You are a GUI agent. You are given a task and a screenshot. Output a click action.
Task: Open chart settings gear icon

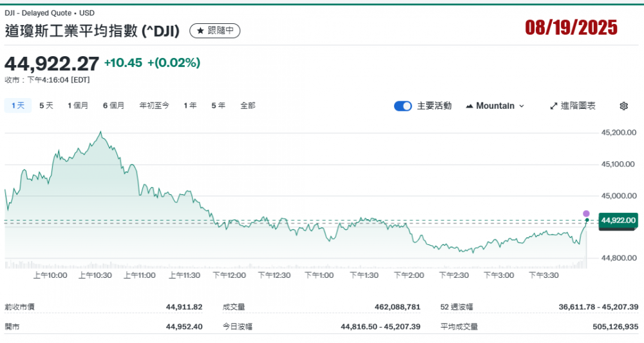point(623,106)
